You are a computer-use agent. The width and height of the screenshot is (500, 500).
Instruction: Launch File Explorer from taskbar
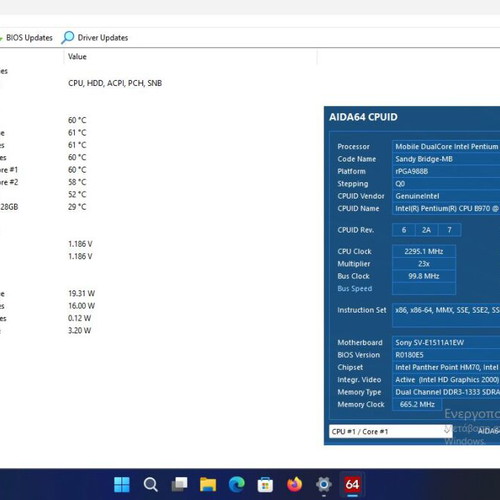(208, 484)
